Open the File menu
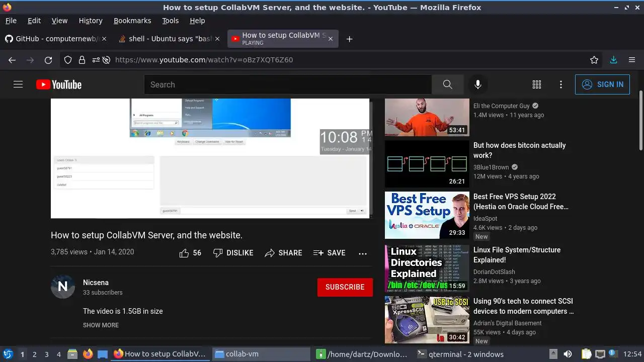 11,21
